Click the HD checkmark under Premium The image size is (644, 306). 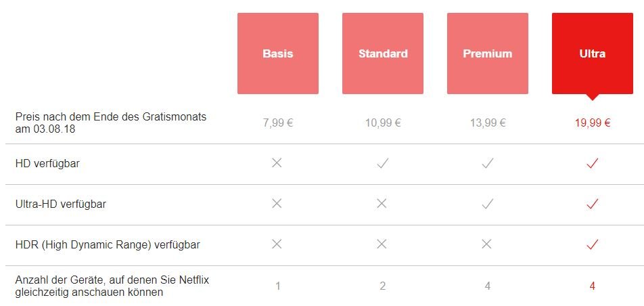point(488,164)
